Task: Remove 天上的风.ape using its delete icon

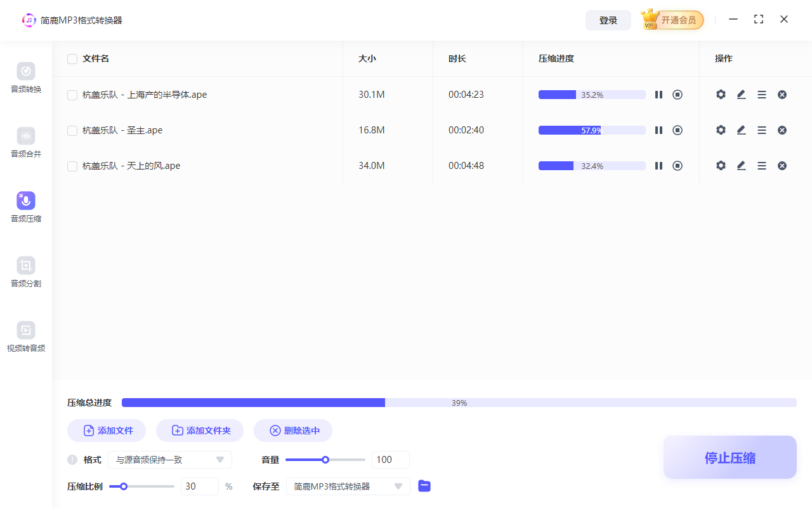Action: [x=782, y=165]
